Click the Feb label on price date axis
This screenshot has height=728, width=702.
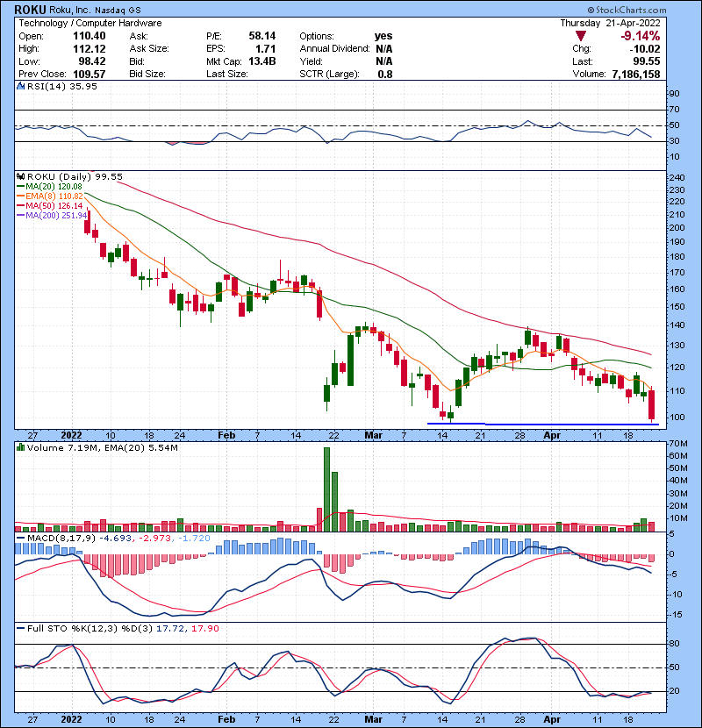pyautogui.click(x=226, y=436)
